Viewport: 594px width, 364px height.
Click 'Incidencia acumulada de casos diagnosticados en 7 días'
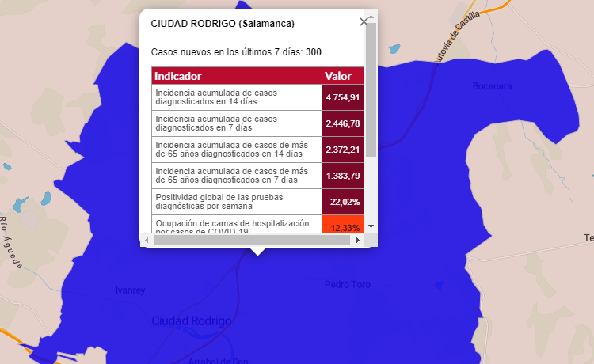[237, 123]
